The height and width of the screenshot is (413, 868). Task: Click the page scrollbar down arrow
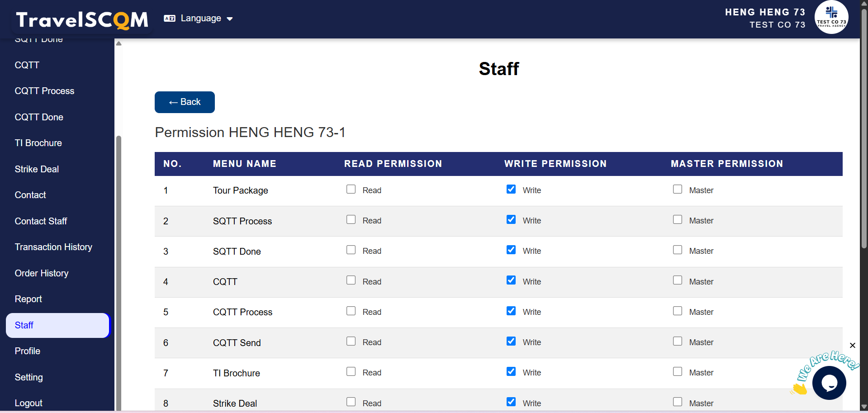(863, 407)
